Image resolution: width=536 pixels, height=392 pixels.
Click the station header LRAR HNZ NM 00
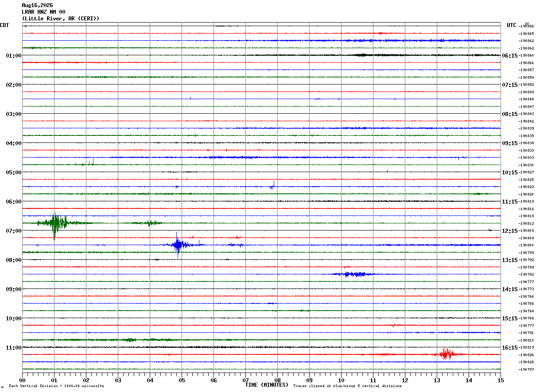43,12
